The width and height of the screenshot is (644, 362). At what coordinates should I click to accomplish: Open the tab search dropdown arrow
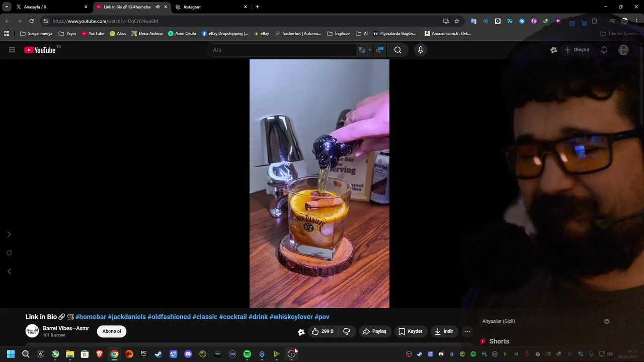click(x=7, y=7)
